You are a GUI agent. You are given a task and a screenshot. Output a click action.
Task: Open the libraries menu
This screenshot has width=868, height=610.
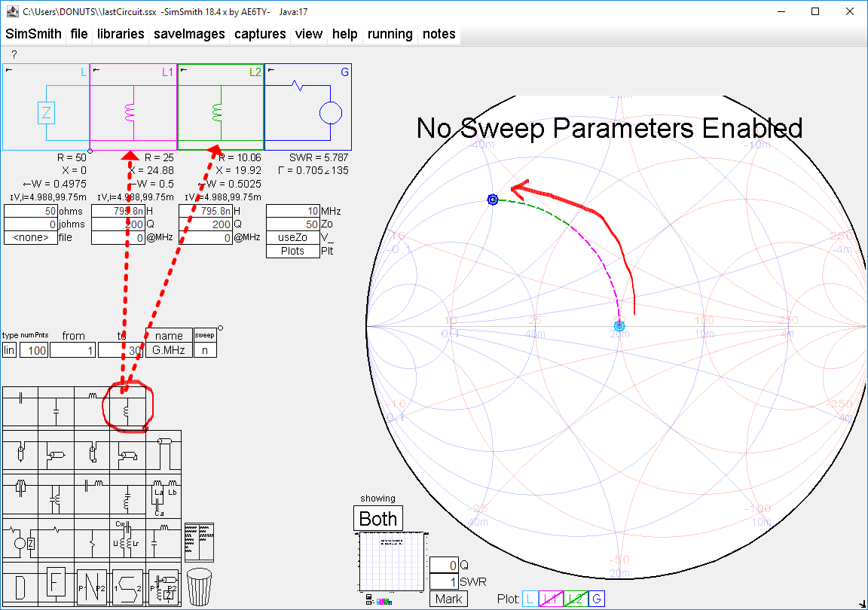(x=121, y=34)
